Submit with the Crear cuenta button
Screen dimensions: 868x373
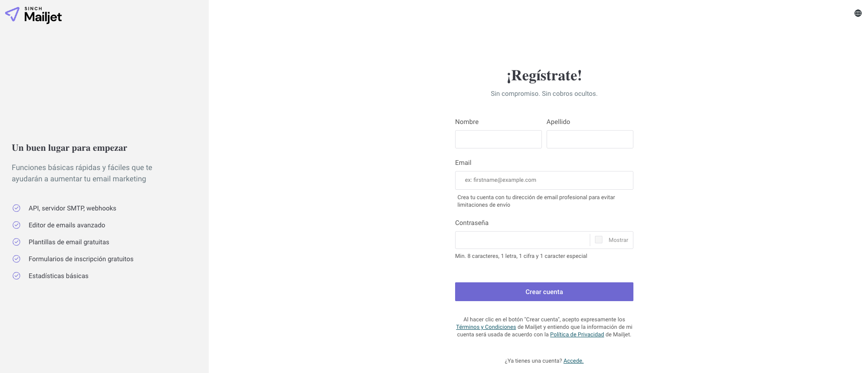[x=544, y=292]
